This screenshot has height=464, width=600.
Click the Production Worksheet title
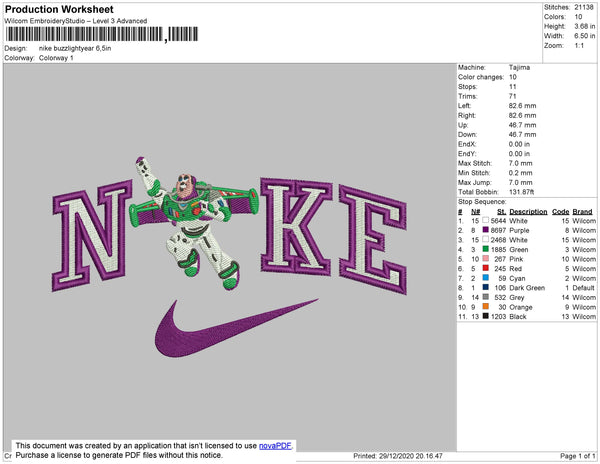point(59,9)
